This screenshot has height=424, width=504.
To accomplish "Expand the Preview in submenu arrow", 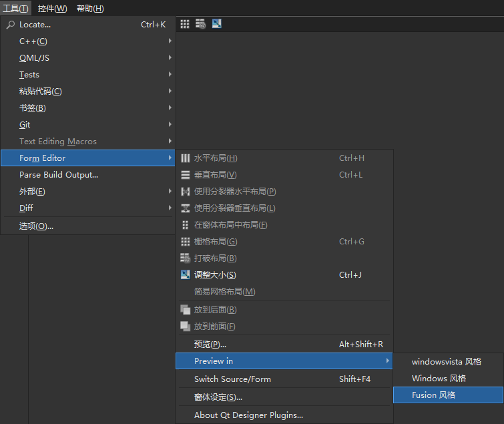I will [388, 361].
